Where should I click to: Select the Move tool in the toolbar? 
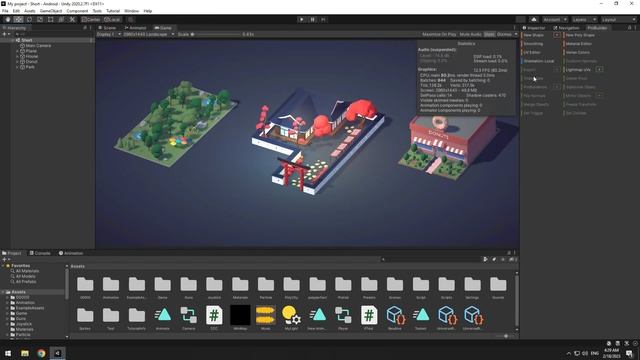click(x=18, y=20)
